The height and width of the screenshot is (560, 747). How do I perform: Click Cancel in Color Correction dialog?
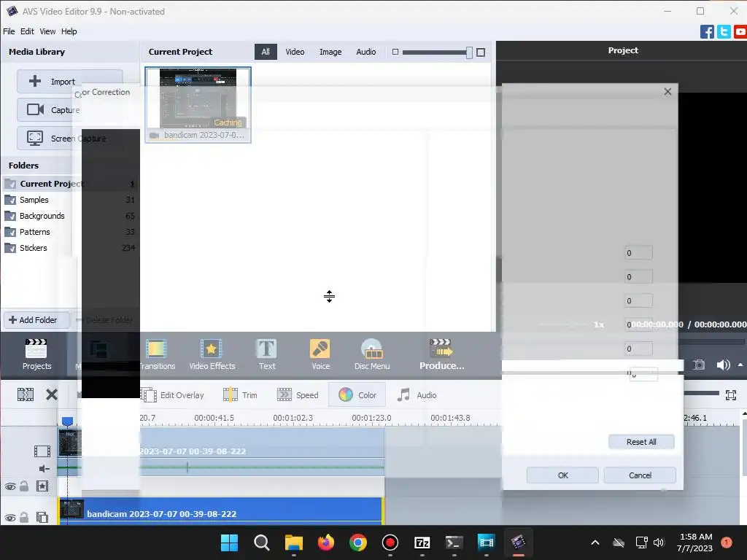pos(640,475)
